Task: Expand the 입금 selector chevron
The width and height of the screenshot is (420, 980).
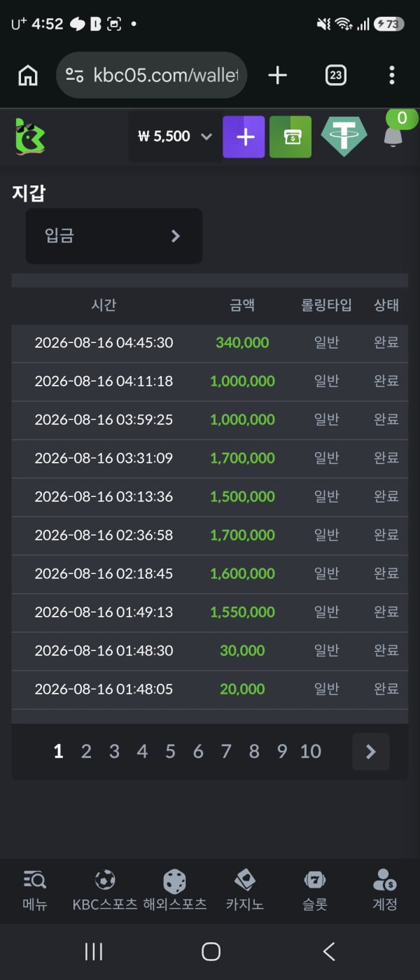Action: click(176, 236)
